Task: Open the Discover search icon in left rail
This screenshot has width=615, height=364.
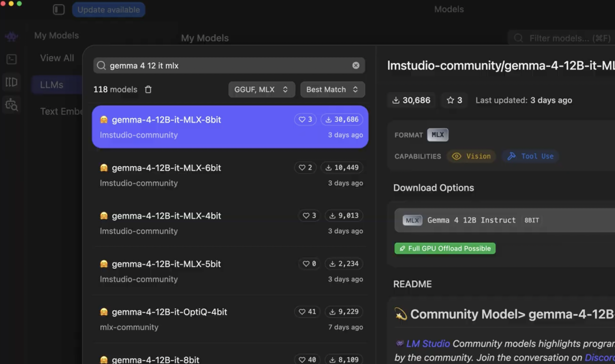Action: (x=11, y=105)
